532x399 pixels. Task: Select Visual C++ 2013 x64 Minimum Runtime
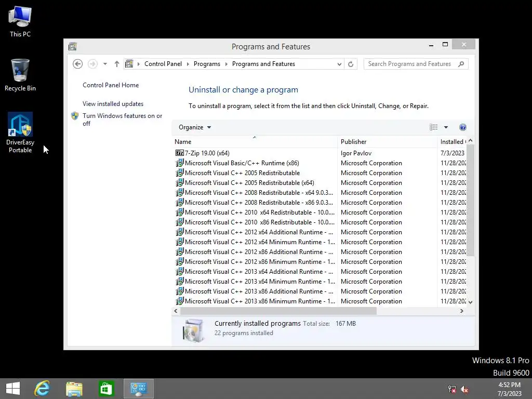pos(320,281)
